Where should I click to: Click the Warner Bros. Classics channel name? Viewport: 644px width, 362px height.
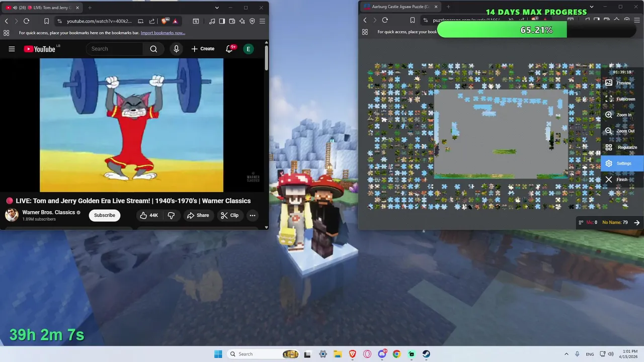[49, 212]
